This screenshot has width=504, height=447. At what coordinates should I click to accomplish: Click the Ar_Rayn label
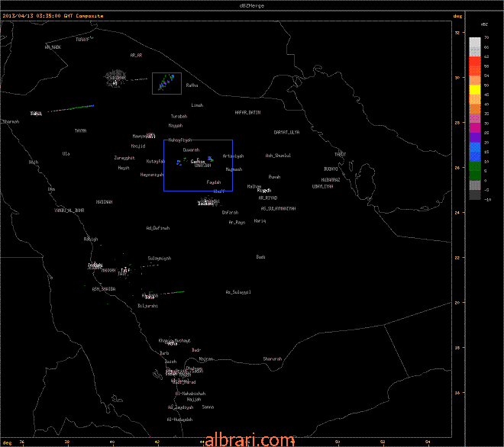click(x=237, y=222)
